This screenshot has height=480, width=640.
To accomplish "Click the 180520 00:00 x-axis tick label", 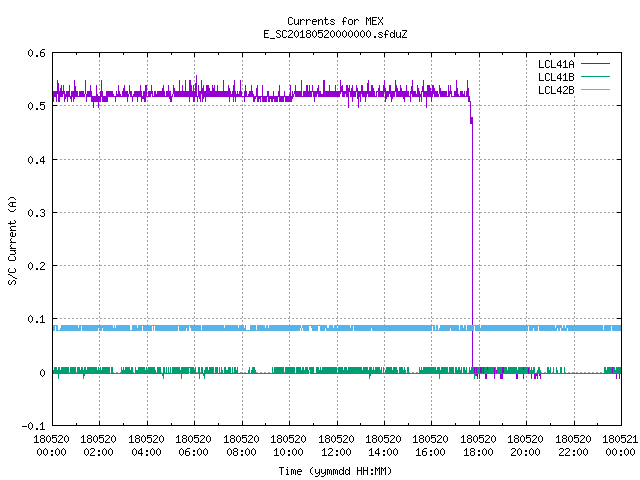I will (51, 446).
